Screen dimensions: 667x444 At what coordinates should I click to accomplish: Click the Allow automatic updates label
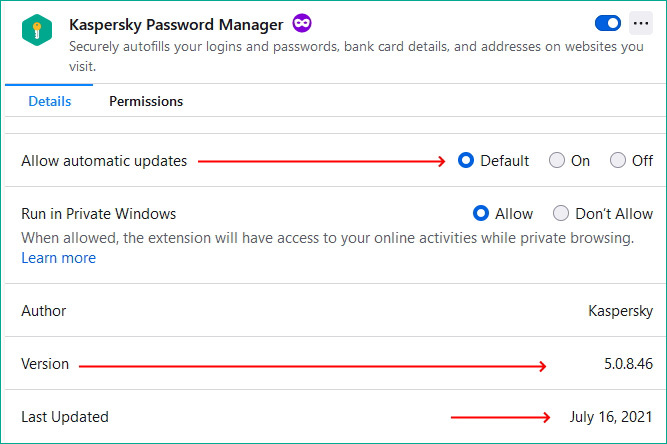(104, 160)
